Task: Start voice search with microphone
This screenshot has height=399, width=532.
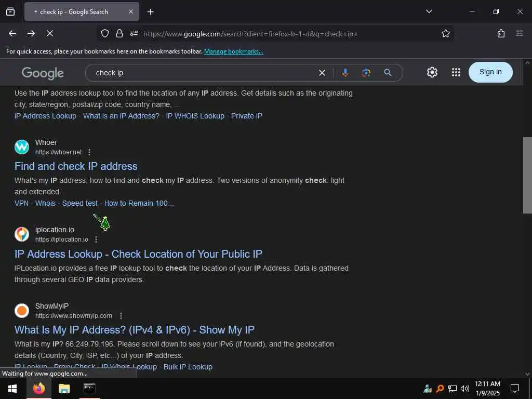Action: tap(345, 73)
